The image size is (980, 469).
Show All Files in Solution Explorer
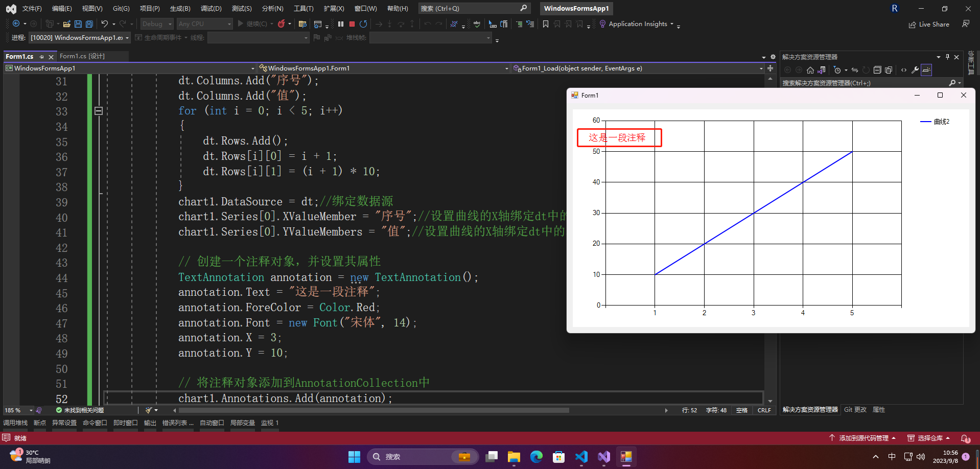[x=889, y=70]
